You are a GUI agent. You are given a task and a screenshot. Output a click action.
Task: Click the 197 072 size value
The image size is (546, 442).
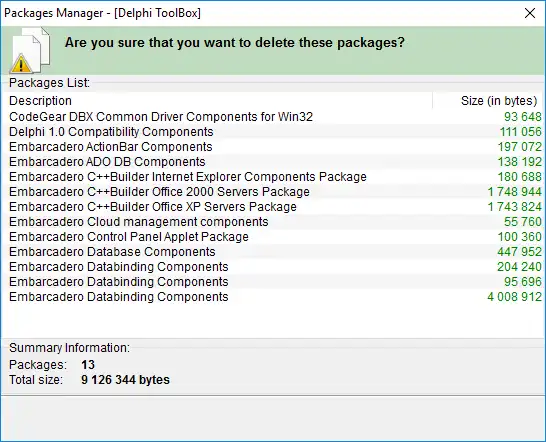(520, 147)
